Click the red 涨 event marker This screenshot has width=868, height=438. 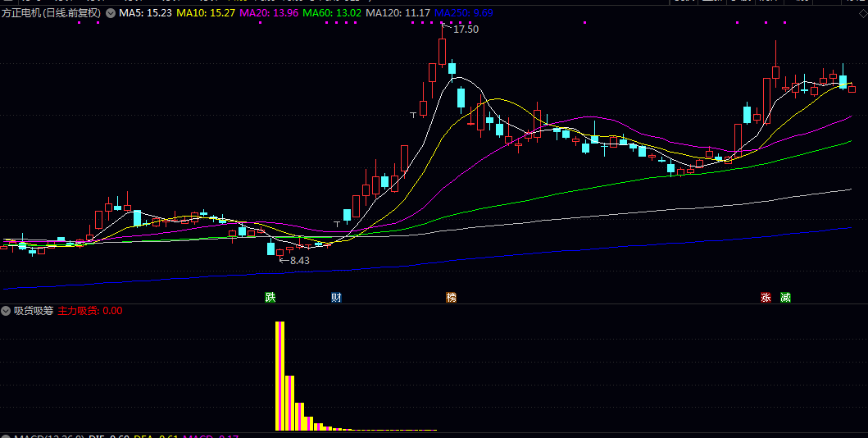tap(766, 297)
